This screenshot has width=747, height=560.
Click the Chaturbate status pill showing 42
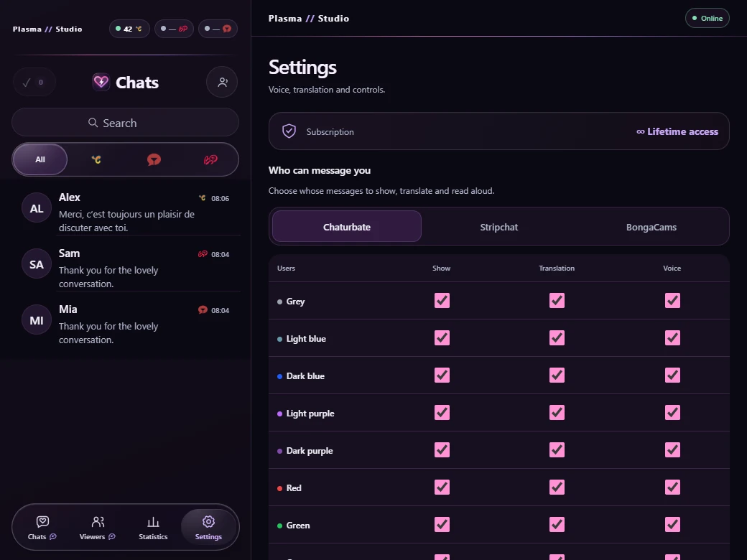click(129, 29)
